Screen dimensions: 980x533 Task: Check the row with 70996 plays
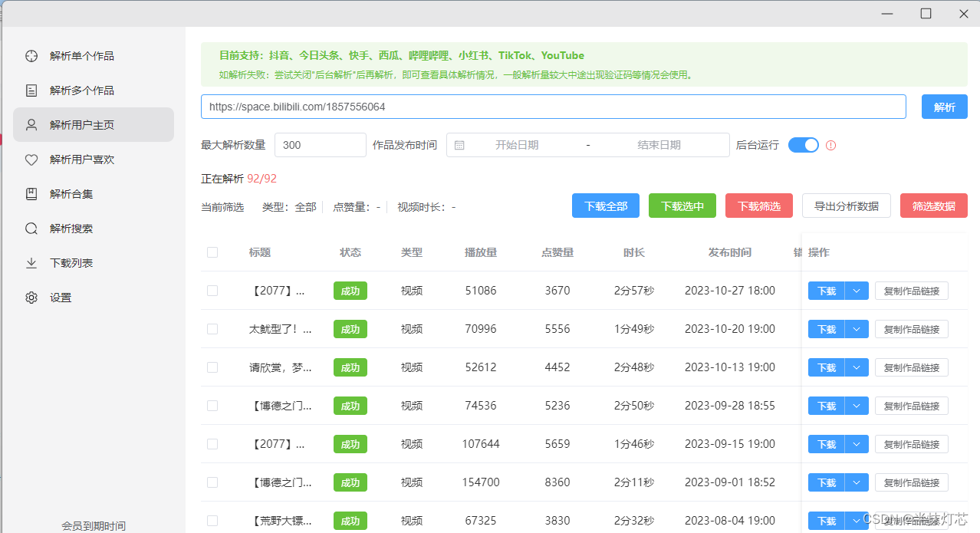click(212, 329)
